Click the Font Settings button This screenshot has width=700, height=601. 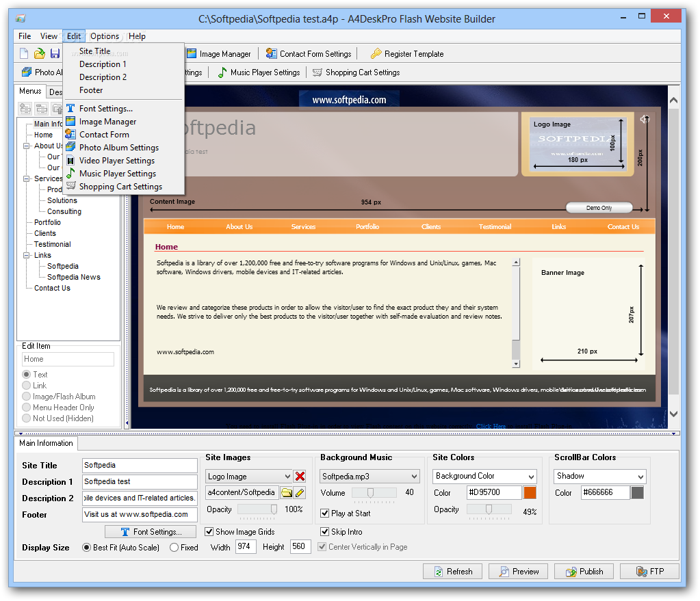pyautogui.click(x=151, y=532)
